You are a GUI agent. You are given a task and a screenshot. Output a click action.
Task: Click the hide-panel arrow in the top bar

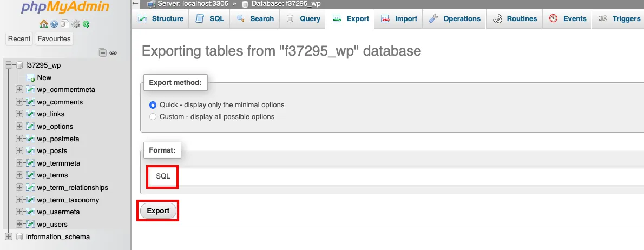(x=135, y=4)
